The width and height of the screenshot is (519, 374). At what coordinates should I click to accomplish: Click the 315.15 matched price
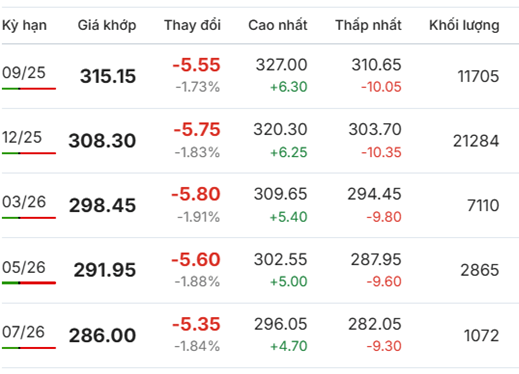pyautogui.click(x=108, y=76)
